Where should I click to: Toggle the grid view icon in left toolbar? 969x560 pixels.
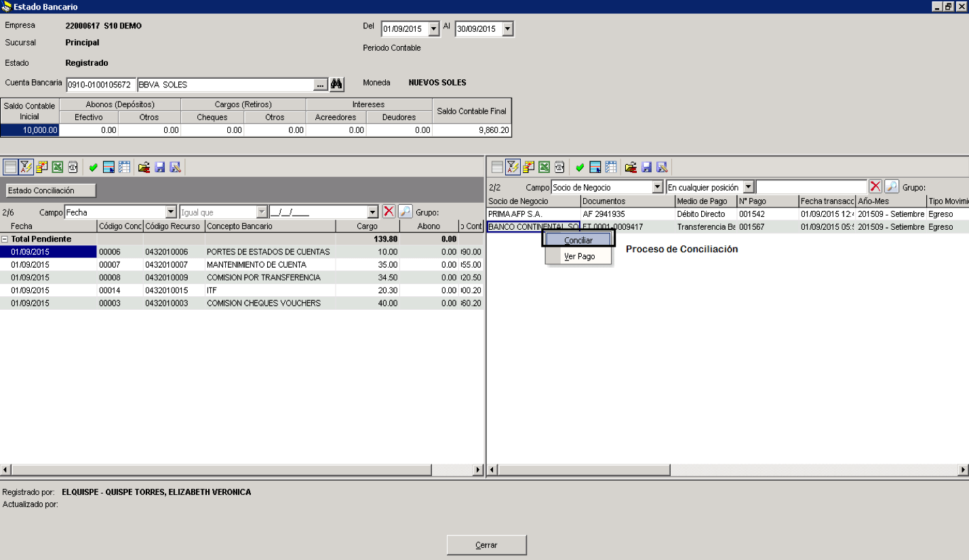(x=11, y=167)
